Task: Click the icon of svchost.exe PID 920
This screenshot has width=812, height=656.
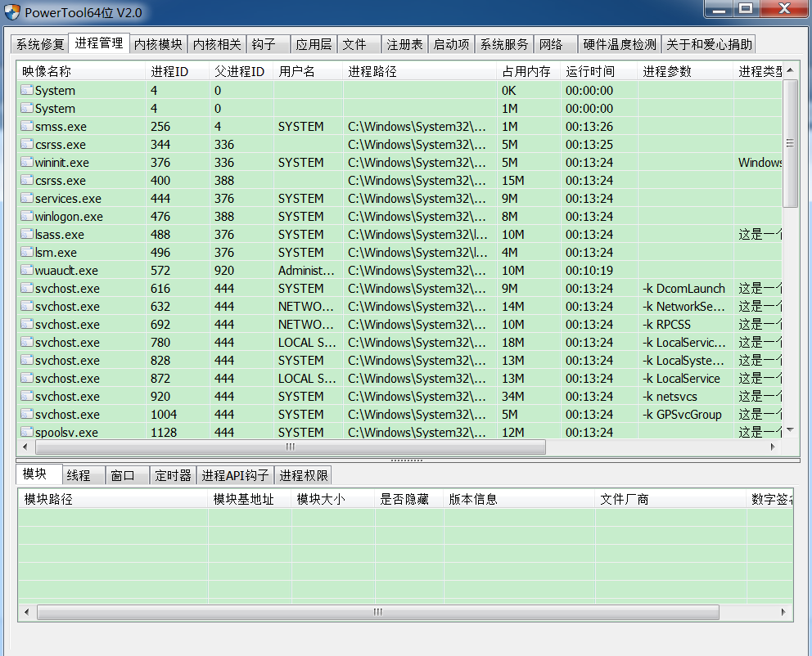Action: pos(26,396)
